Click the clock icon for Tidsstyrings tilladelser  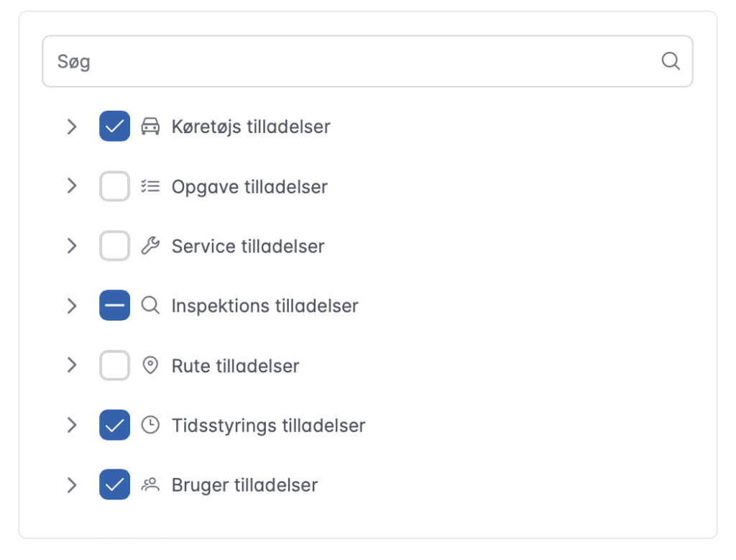(x=150, y=425)
